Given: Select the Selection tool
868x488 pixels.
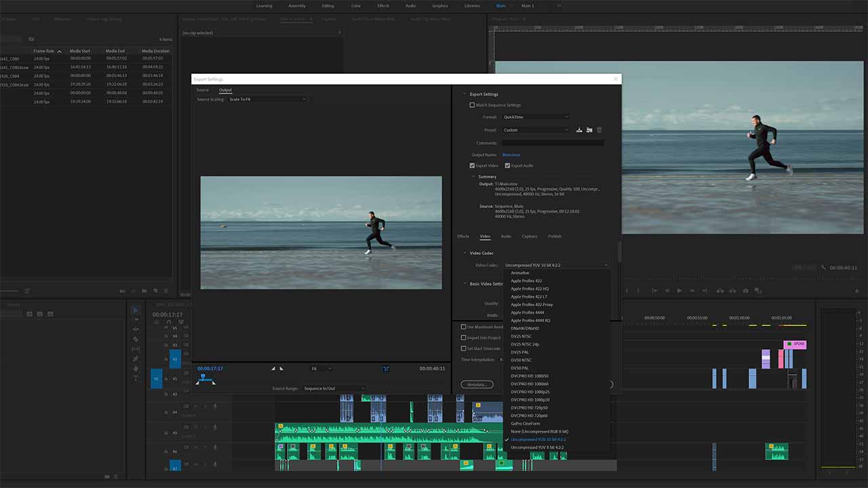Looking at the screenshot, I should click(x=135, y=310).
